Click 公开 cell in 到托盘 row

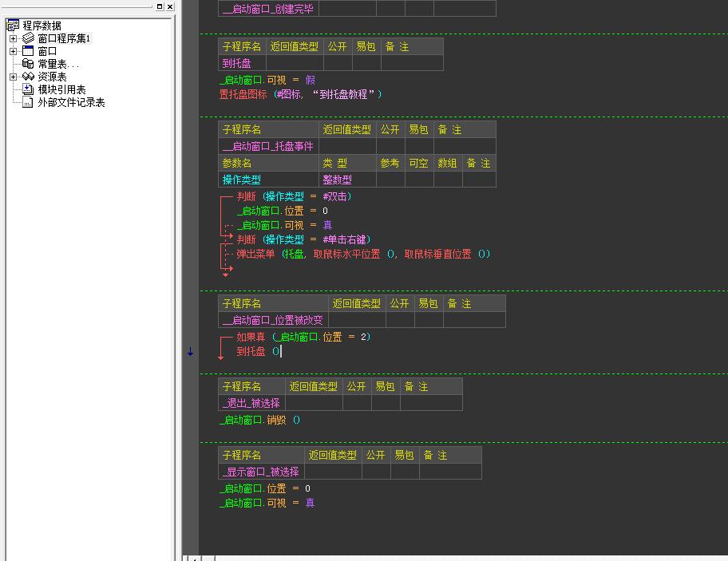click(x=338, y=63)
